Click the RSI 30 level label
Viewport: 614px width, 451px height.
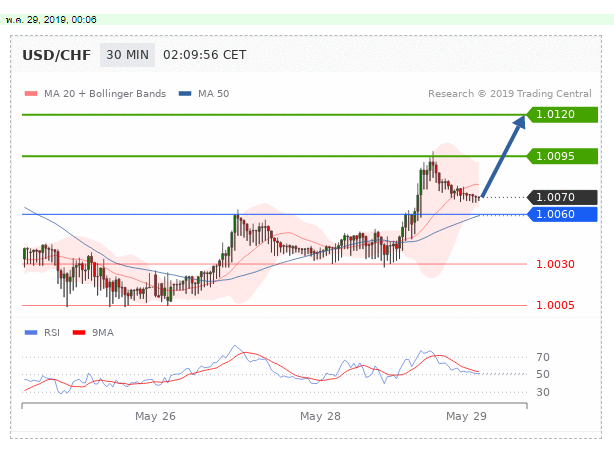coord(543,392)
